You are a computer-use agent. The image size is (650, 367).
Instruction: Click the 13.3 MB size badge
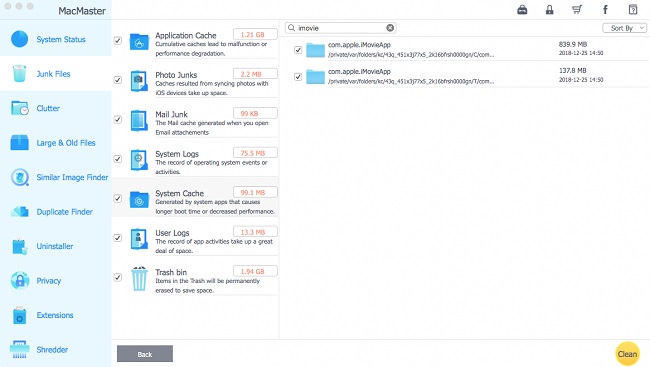pyautogui.click(x=255, y=232)
